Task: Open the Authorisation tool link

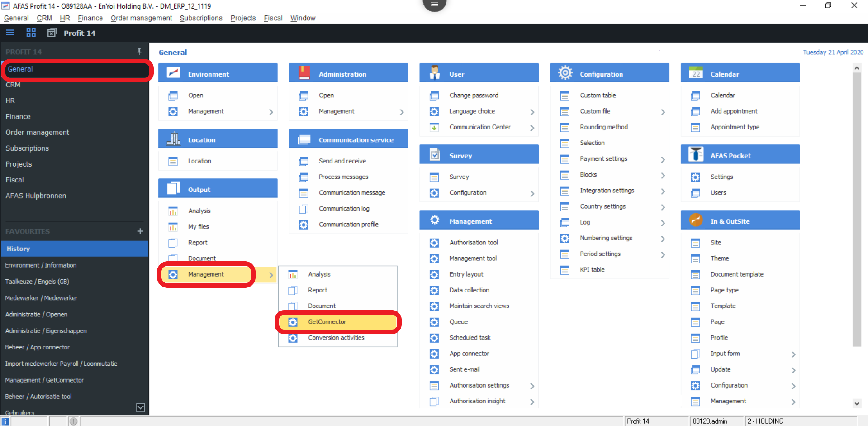Action: coord(473,243)
